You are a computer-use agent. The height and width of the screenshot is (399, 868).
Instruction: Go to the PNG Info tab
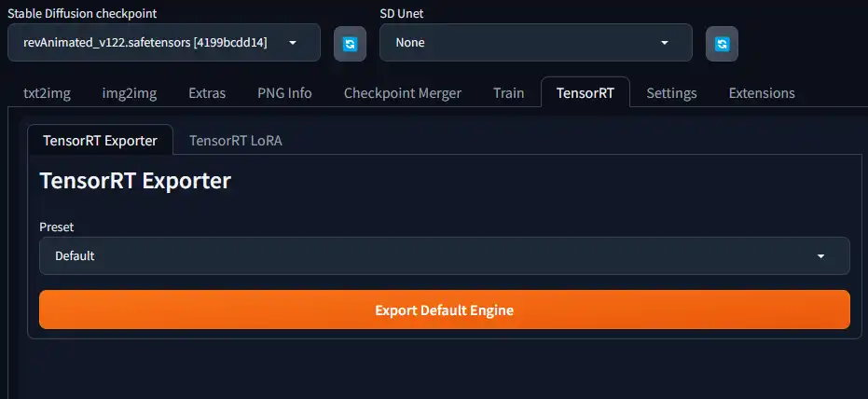pyautogui.click(x=284, y=93)
